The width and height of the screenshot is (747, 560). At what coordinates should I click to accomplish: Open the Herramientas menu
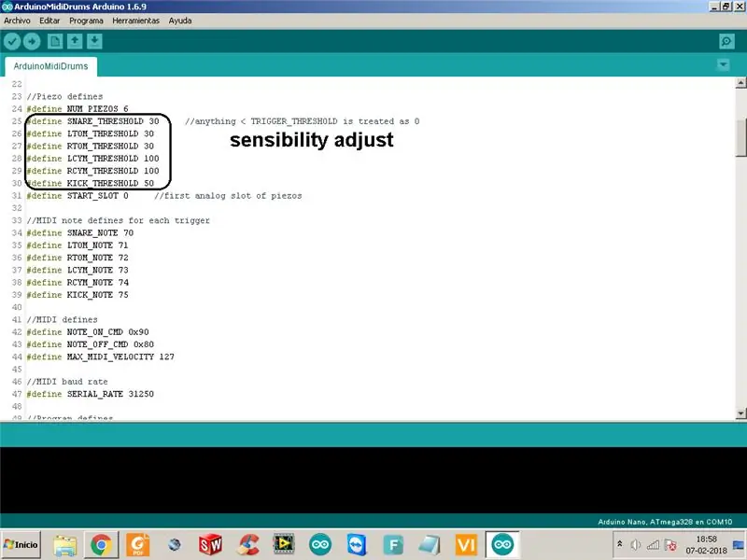click(x=135, y=21)
